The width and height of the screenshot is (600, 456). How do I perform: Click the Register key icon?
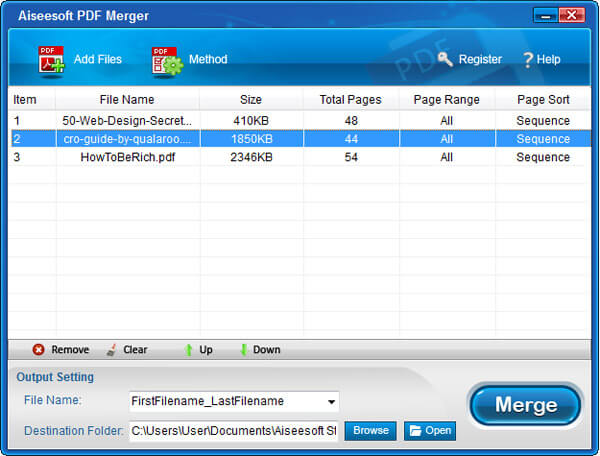[445, 59]
